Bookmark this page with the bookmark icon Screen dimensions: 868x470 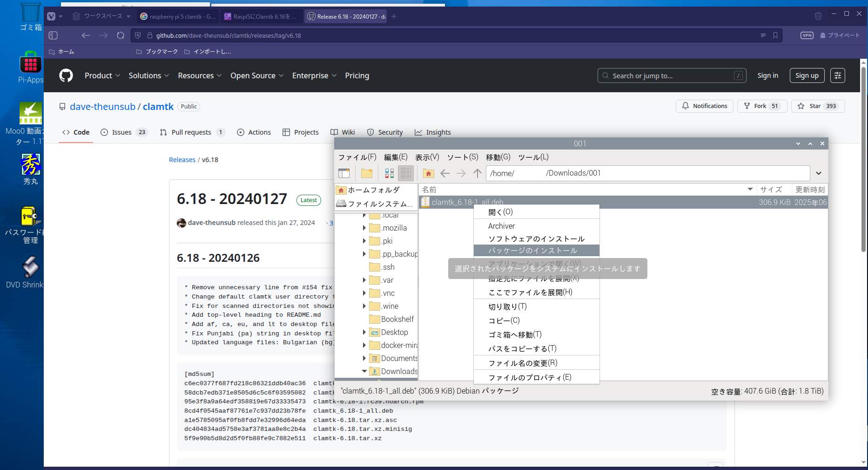(x=775, y=35)
